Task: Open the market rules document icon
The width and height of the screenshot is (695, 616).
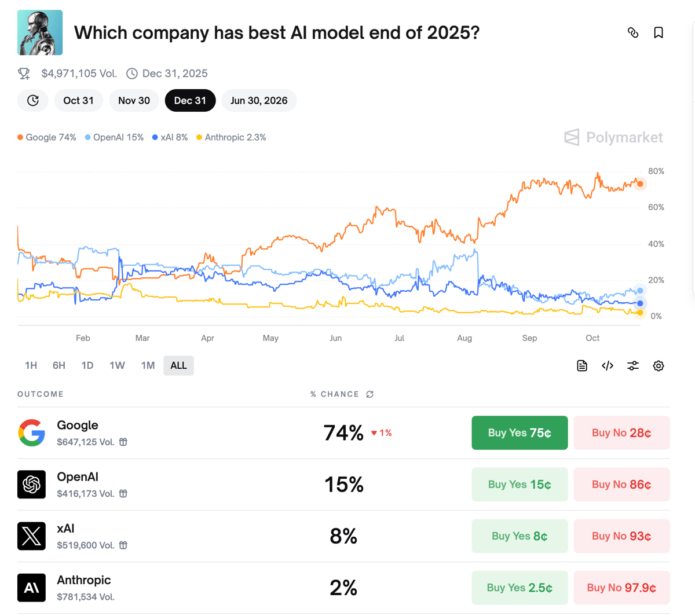Action: (x=581, y=365)
